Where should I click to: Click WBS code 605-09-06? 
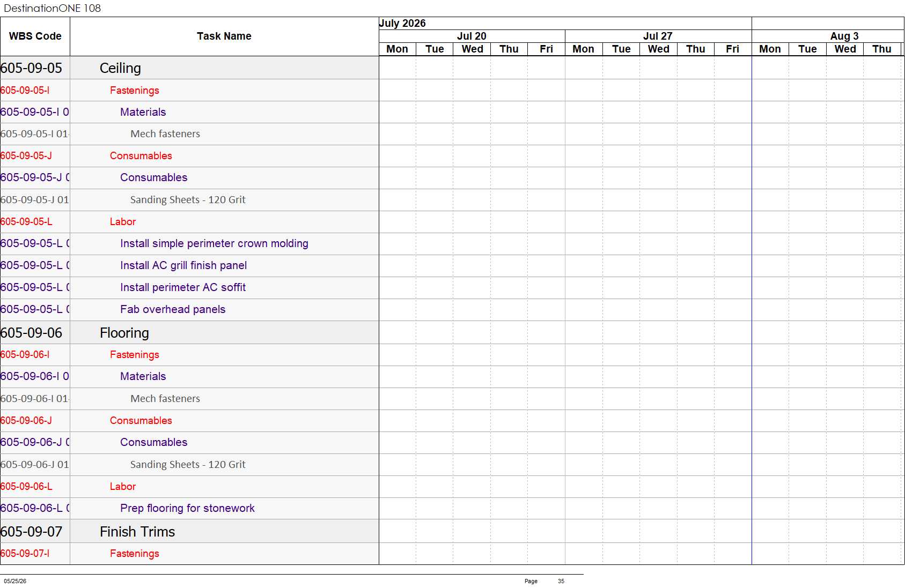[x=31, y=333]
